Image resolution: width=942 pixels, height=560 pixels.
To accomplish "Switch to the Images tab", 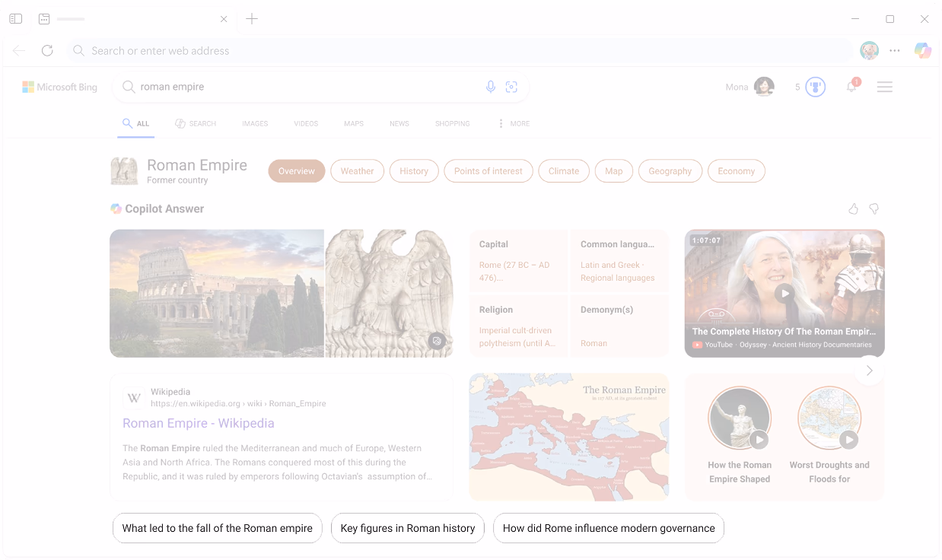I will (x=255, y=123).
